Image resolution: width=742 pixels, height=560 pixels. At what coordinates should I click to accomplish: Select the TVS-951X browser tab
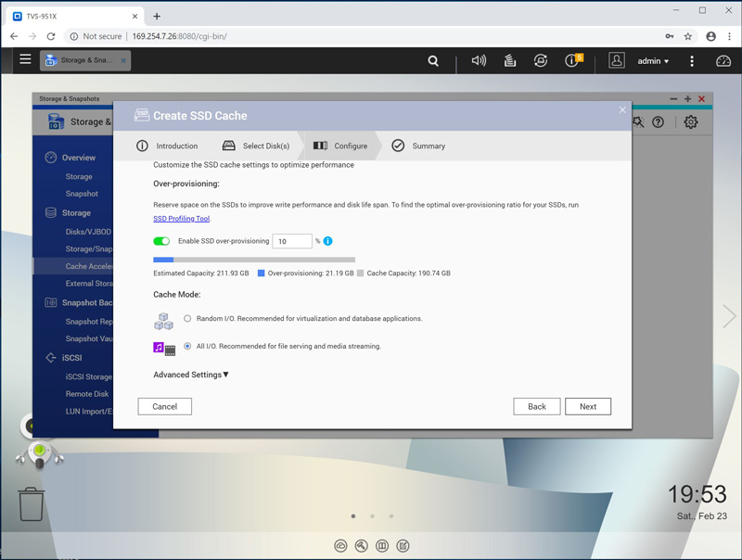point(75,16)
